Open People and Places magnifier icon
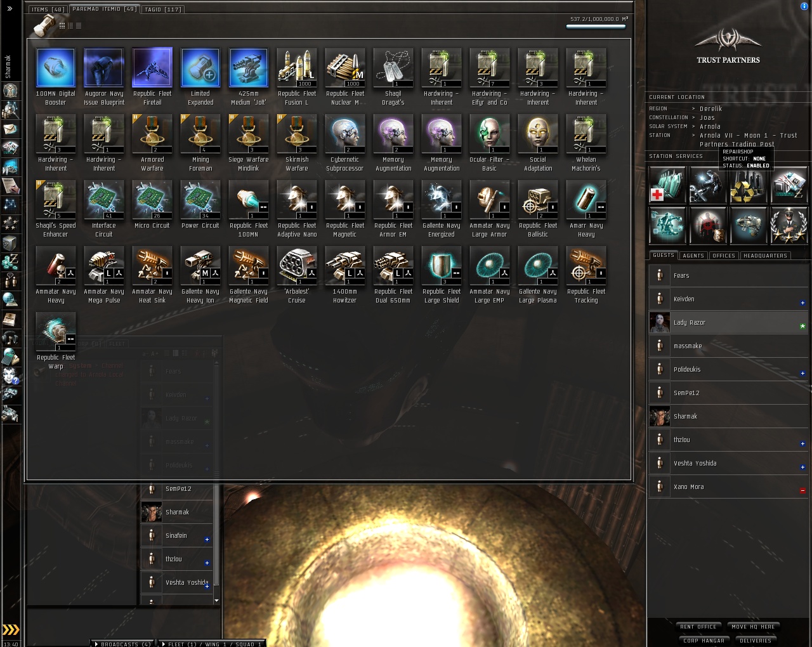 (x=10, y=110)
